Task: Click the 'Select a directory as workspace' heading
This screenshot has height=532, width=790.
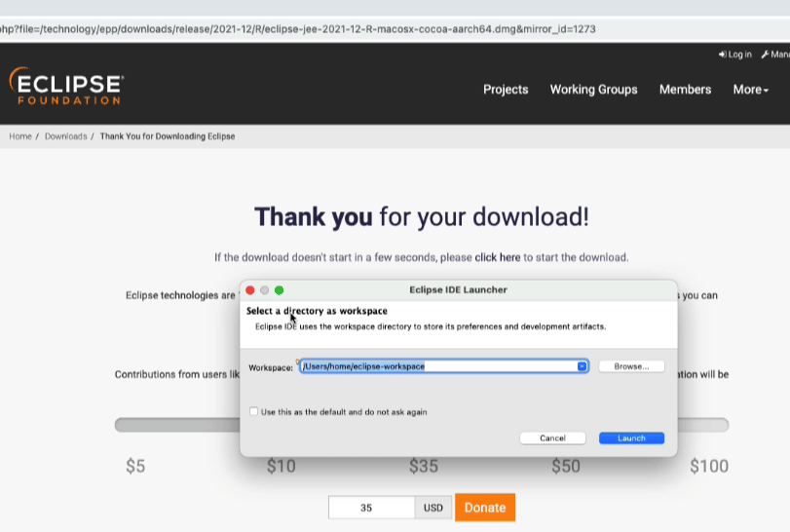Action: [x=317, y=311]
